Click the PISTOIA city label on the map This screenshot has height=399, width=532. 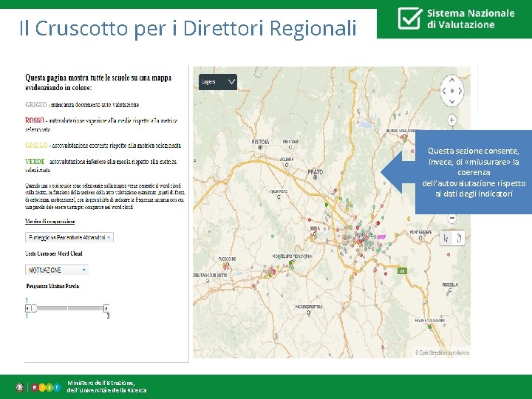click(x=260, y=142)
